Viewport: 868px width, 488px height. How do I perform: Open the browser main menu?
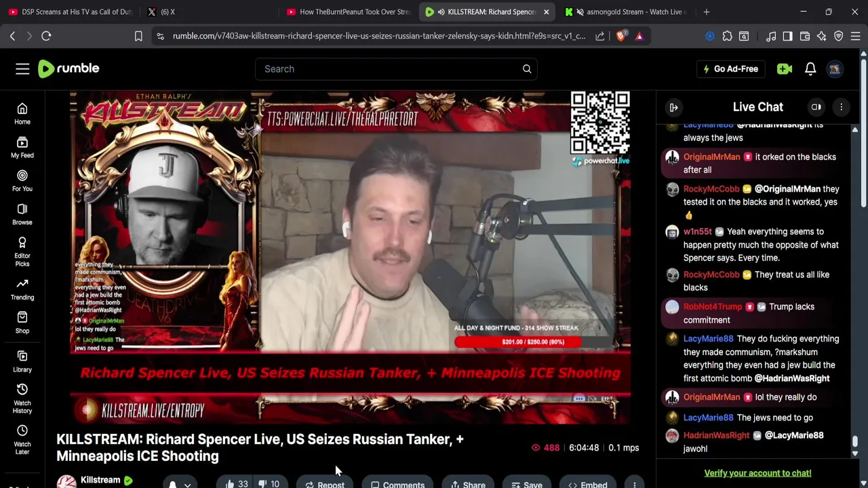click(x=856, y=36)
